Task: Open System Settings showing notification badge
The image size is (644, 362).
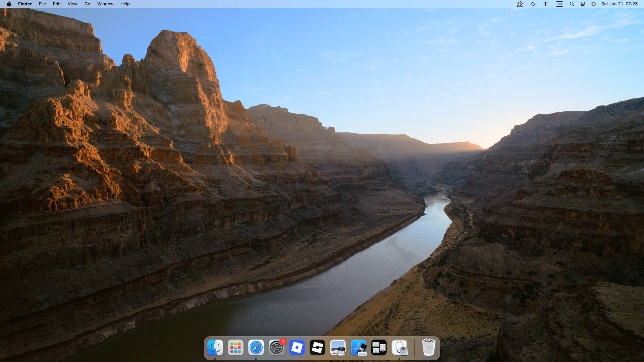Action: tap(276, 348)
